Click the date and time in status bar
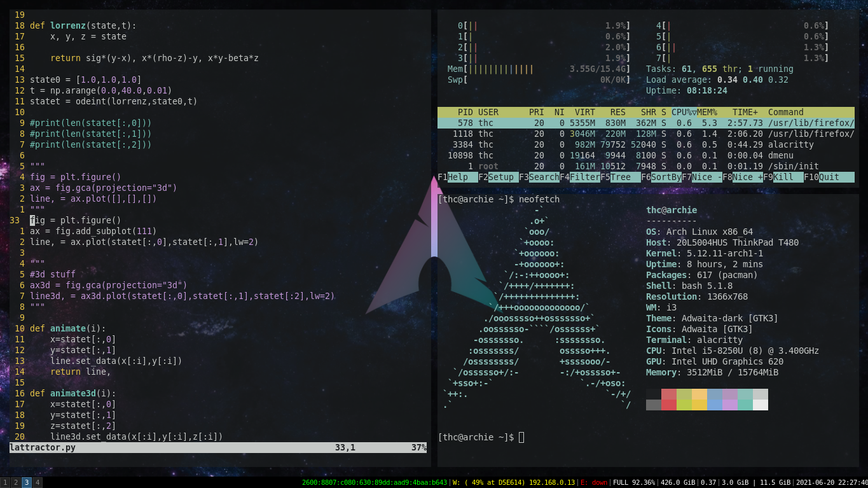The width and height of the screenshot is (868, 488). [831, 482]
